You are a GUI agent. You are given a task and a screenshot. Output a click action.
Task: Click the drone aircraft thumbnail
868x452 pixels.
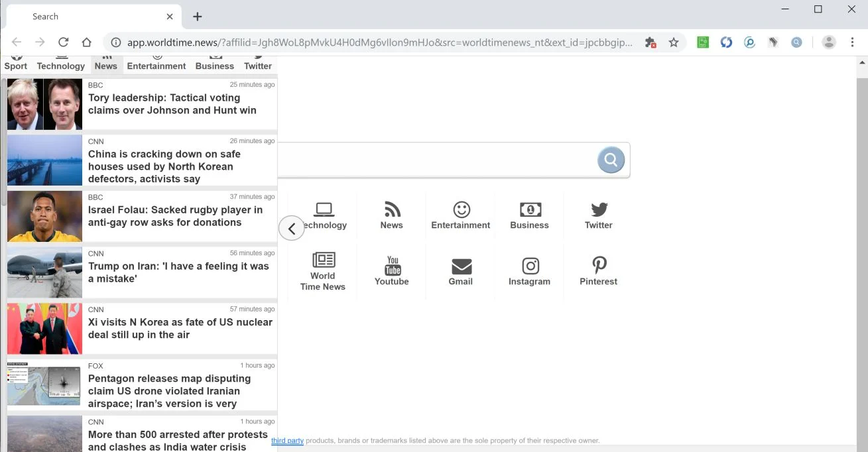44,272
